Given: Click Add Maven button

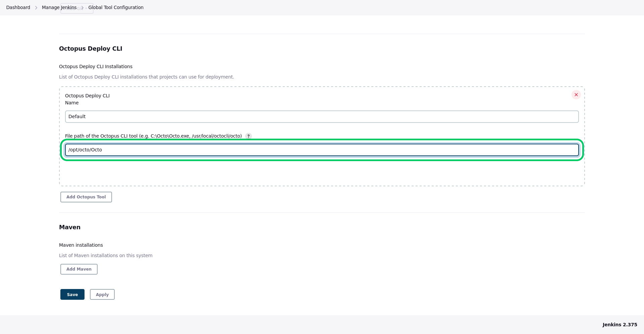Looking at the screenshot, I should 79,269.
